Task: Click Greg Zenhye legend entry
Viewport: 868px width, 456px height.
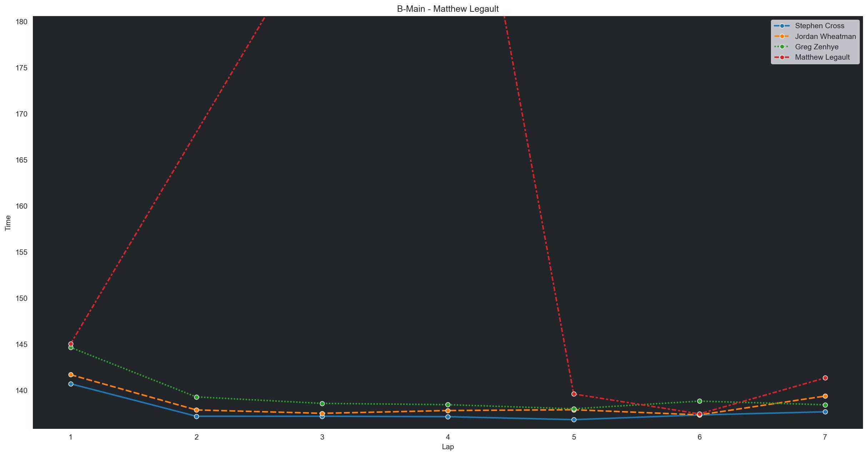Action: (x=817, y=47)
